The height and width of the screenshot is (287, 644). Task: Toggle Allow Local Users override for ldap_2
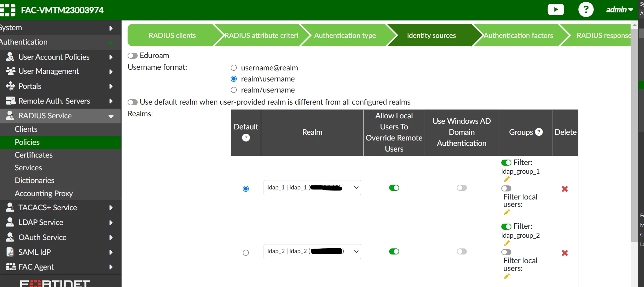(x=394, y=251)
